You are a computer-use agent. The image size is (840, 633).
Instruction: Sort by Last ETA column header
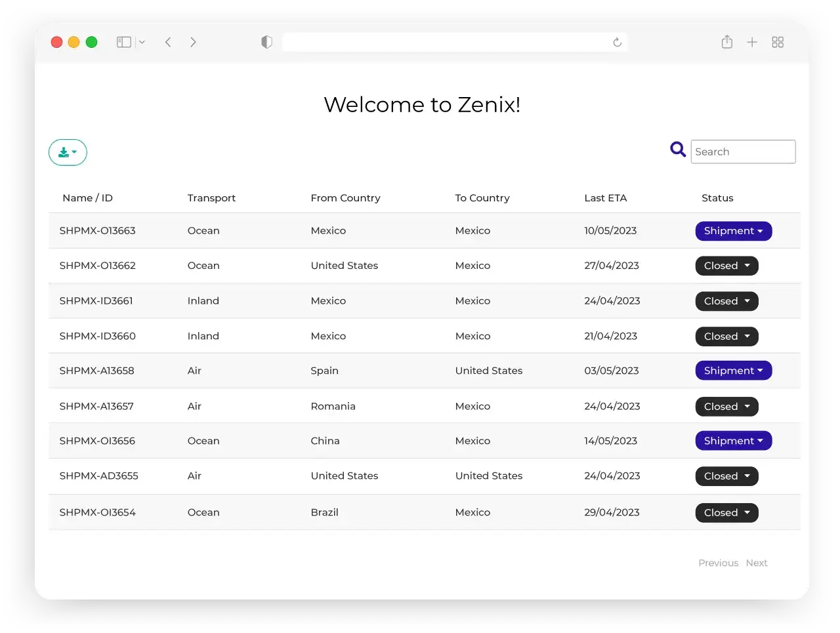click(x=606, y=198)
